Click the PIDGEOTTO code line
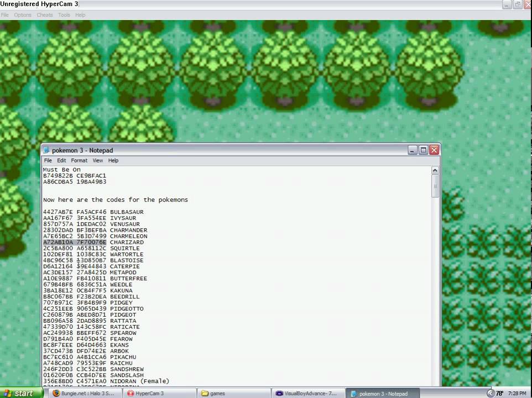The height and width of the screenshot is (398, 532). click(93, 309)
